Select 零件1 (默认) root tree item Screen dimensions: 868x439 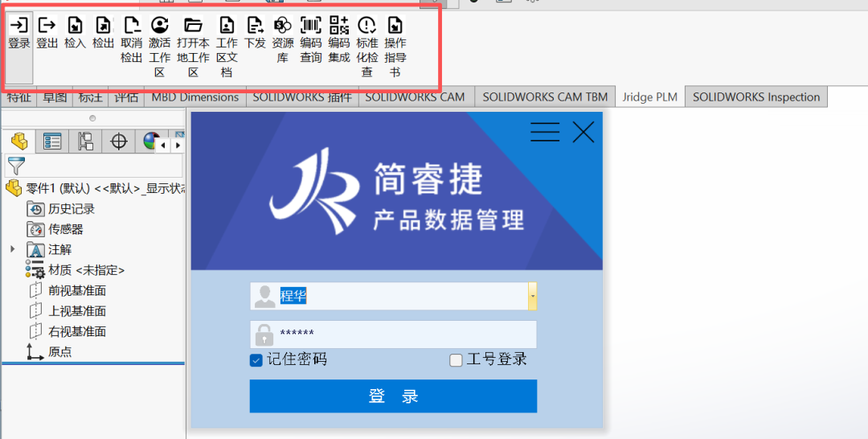tap(95, 188)
